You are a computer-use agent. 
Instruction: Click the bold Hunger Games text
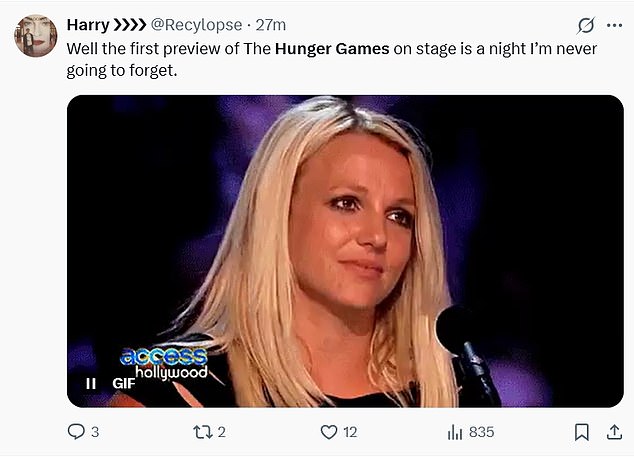pyautogui.click(x=333, y=47)
